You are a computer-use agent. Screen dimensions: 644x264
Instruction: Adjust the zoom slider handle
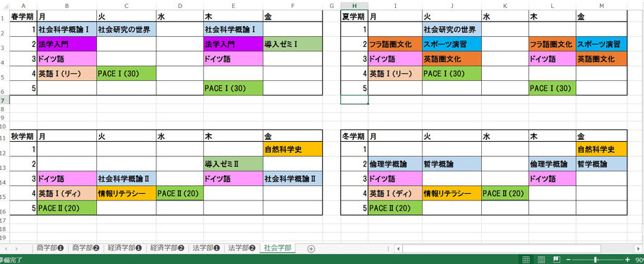[596, 260]
